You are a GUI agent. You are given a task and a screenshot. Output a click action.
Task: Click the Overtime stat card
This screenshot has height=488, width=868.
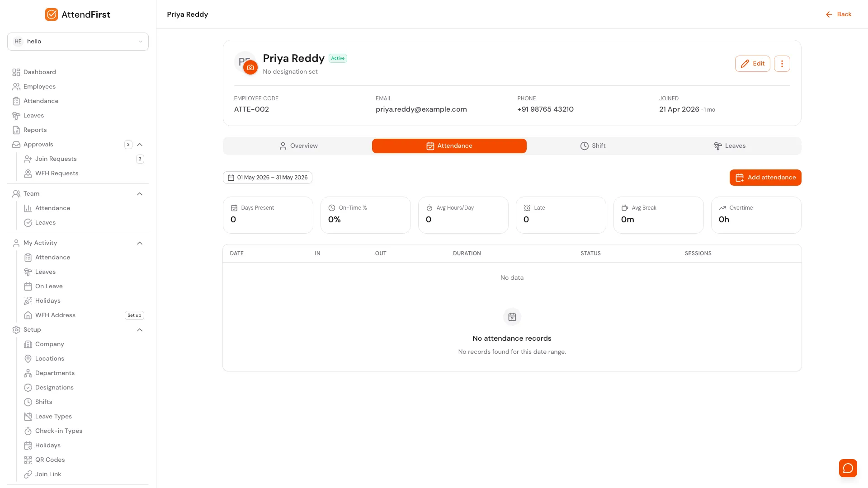point(756,215)
